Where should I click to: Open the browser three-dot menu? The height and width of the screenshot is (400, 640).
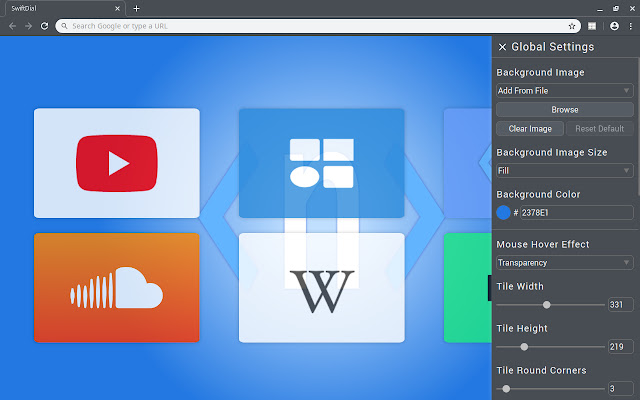[x=631, y=26]
